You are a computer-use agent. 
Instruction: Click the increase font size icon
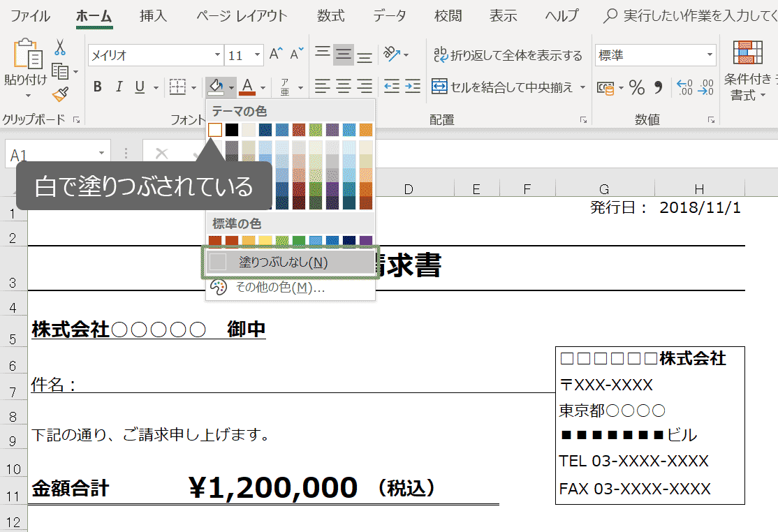[x=276, y=55]
